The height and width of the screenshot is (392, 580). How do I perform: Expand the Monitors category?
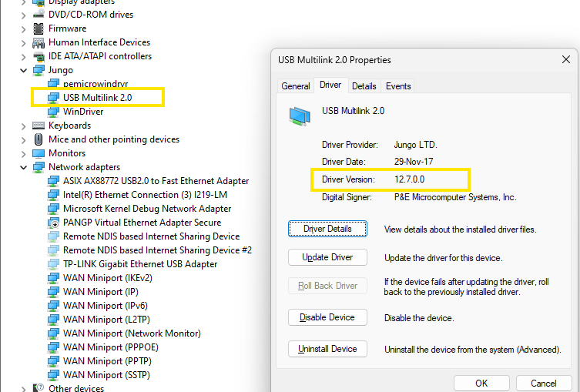24,153
